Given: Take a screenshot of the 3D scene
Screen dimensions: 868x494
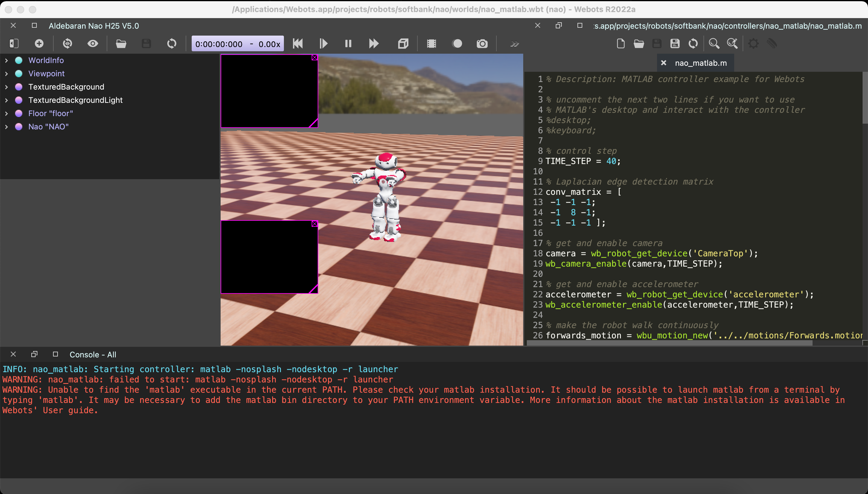Looking at the screenshot, I should tap(482, 43).
